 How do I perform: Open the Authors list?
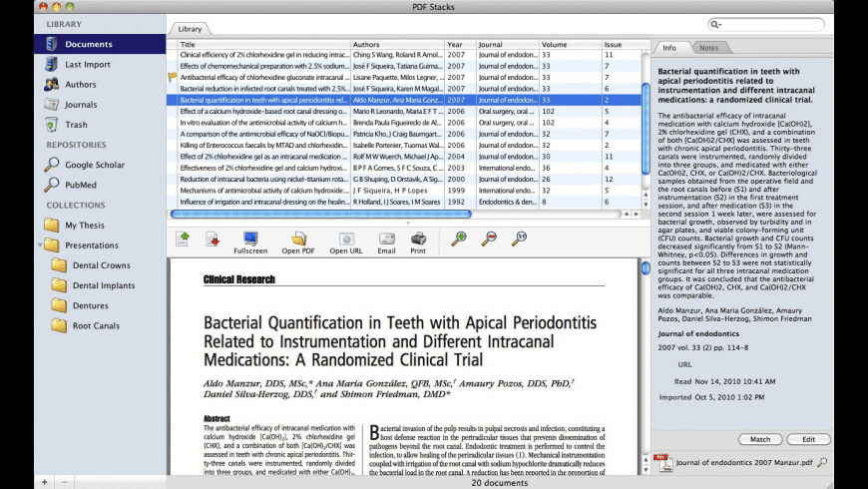[x=80, y=84]
